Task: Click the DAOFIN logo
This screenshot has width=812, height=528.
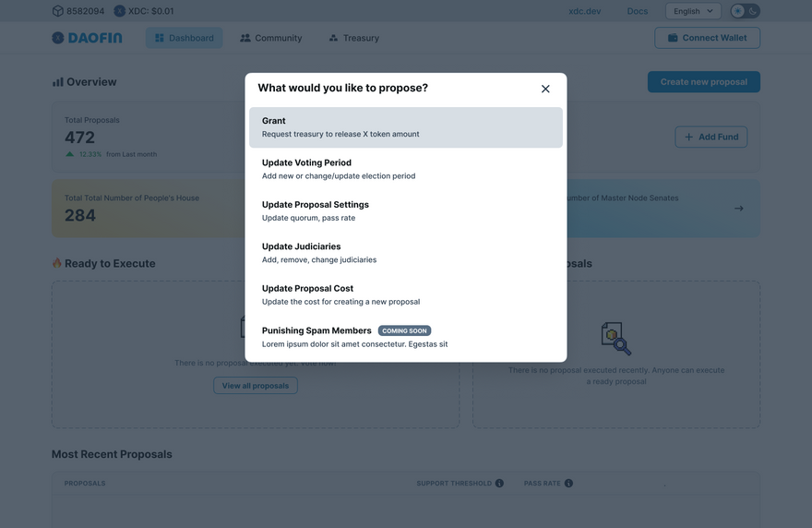Action: pos(87,38)
